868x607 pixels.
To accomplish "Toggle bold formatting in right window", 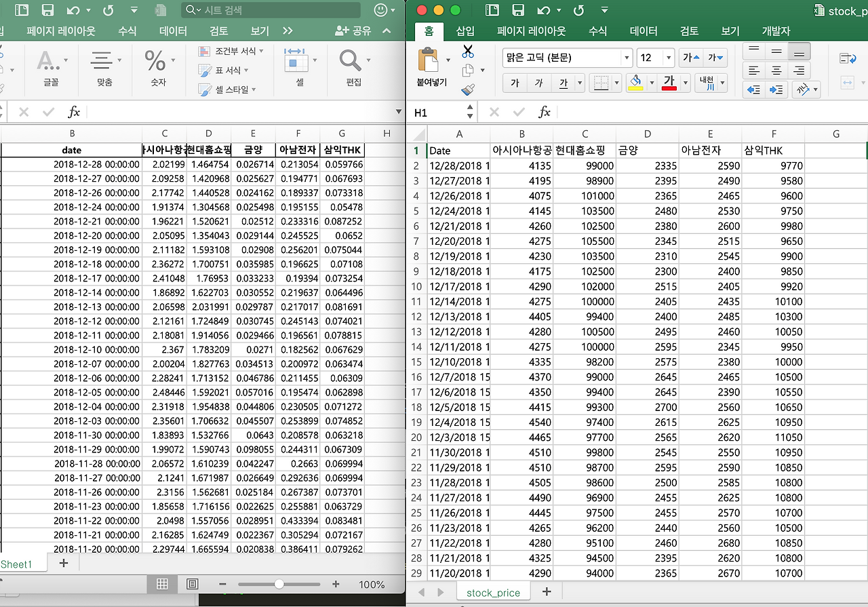I will 515,83.
